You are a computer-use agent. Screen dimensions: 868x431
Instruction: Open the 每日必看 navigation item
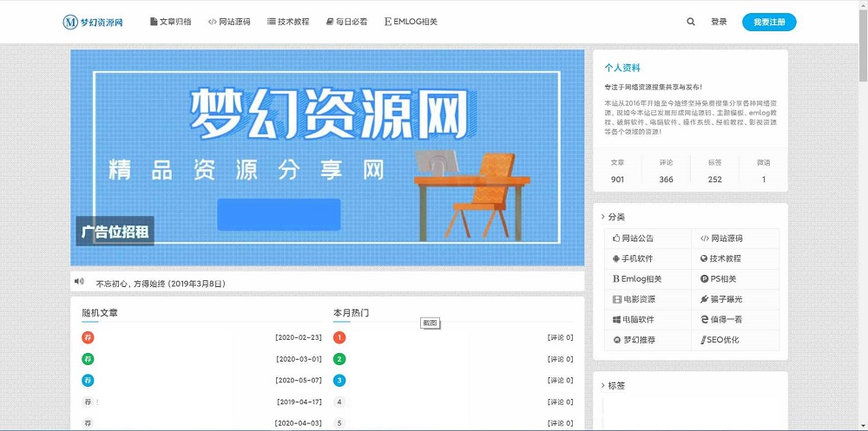[347, 23]
